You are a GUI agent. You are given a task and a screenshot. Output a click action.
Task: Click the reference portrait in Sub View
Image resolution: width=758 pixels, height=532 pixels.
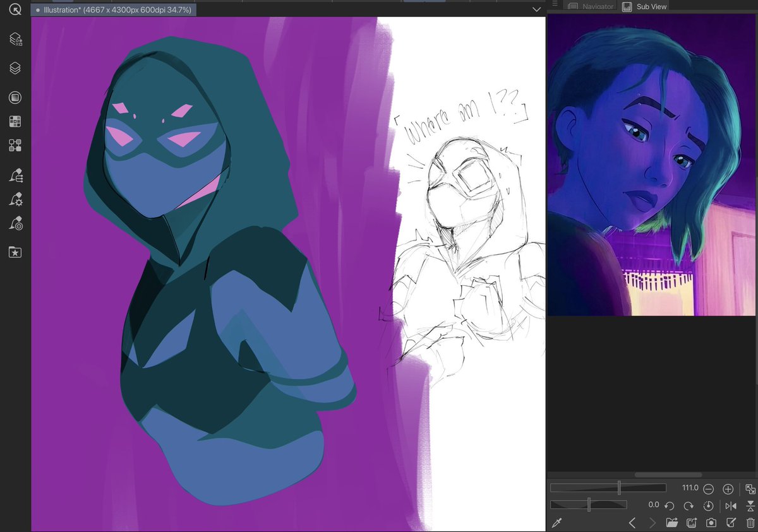pyautogui.click(x=652, y=165)
